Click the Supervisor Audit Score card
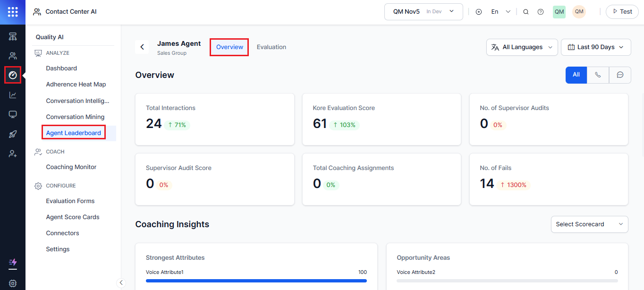Screen dimensions: 644x290 click(215, 179)
